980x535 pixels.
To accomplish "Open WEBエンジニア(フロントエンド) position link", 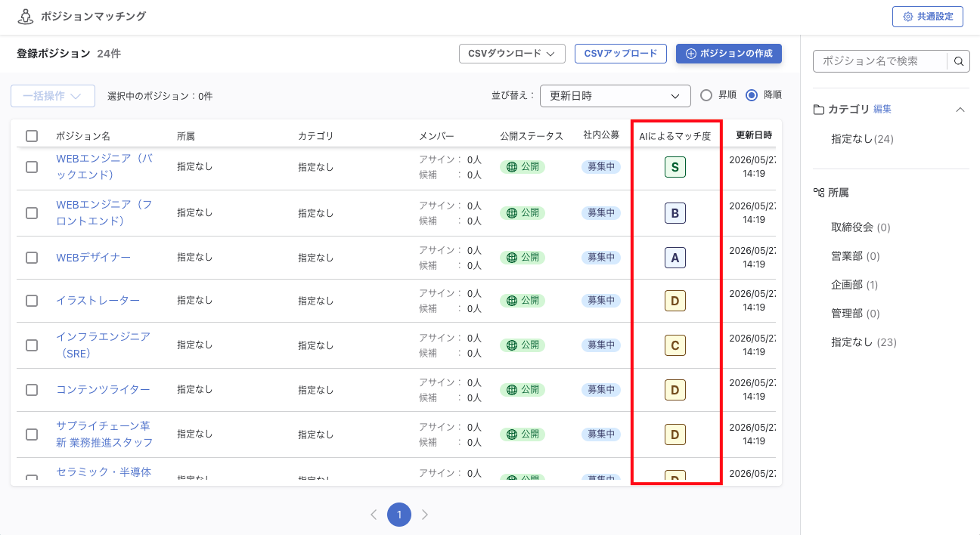I will point(104,213).
